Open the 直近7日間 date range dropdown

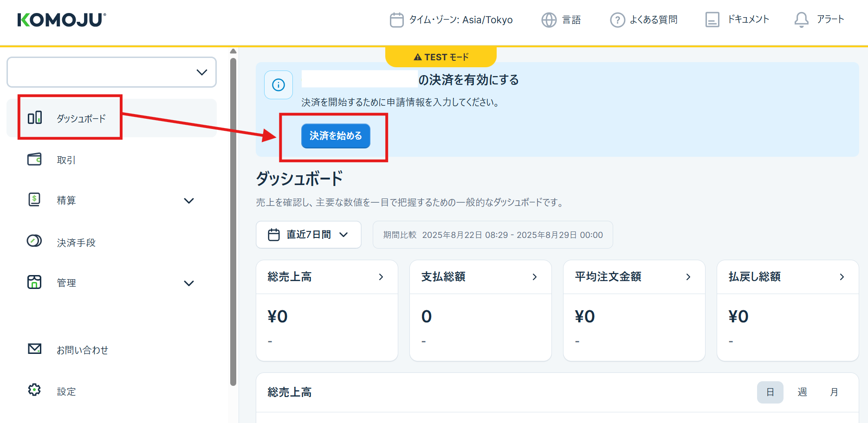coord(308,235)
